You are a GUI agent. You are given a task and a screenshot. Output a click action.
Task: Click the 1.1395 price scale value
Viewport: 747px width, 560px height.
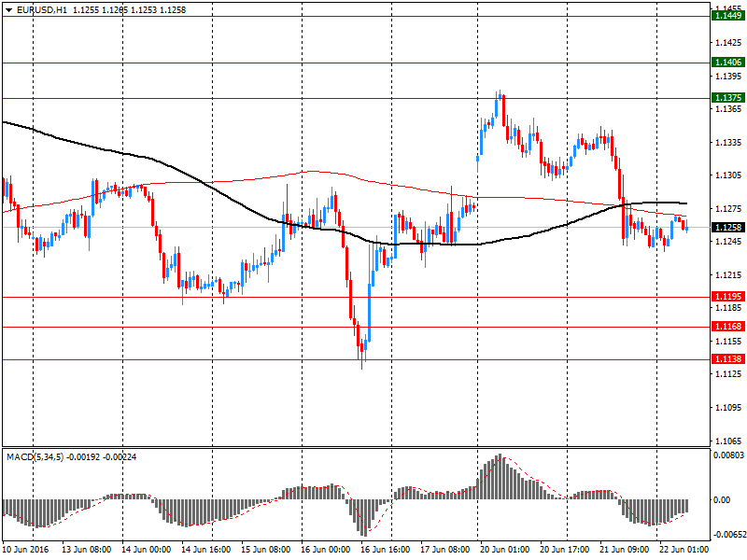[x=728, y=77]
